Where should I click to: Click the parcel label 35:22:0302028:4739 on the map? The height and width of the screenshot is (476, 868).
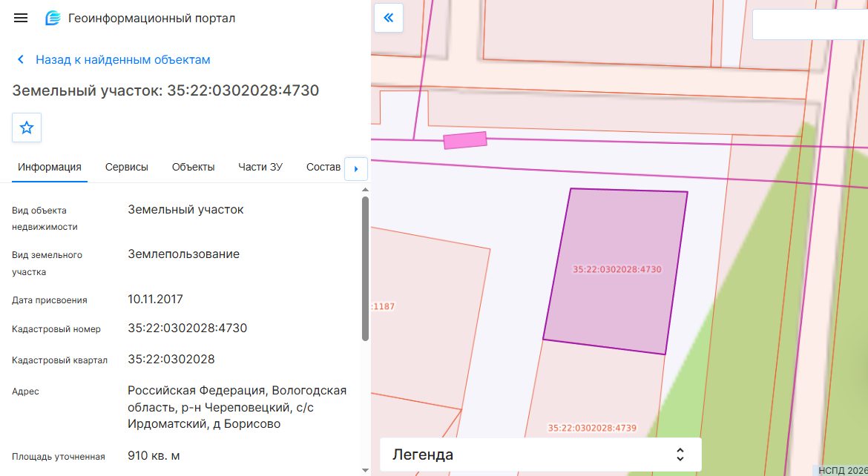592,428
